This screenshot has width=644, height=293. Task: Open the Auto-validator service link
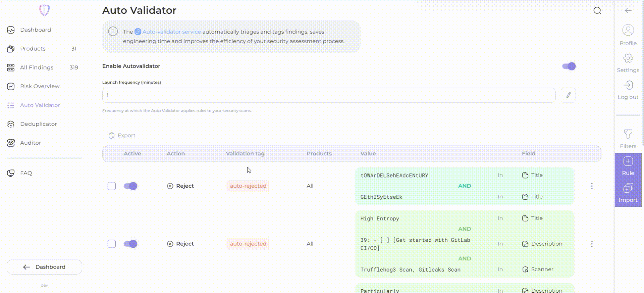click(171, 32)
